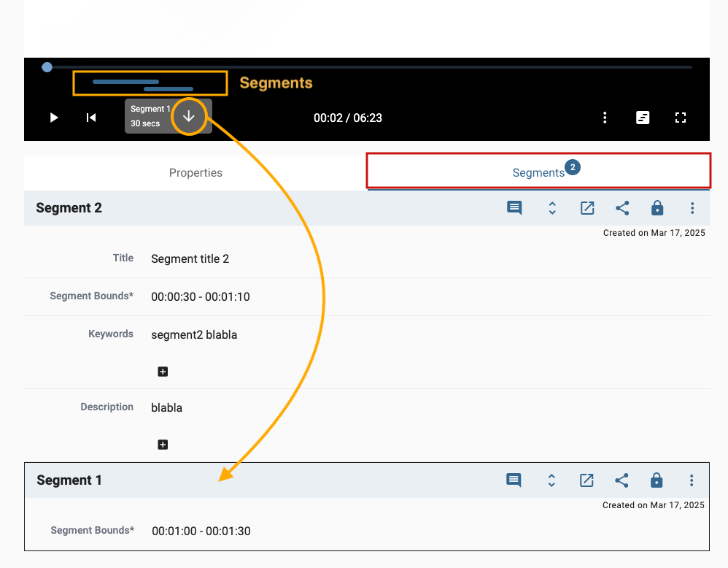
Task: Enter fullscreen mode in the video player
Action: [x=681, y=118]
